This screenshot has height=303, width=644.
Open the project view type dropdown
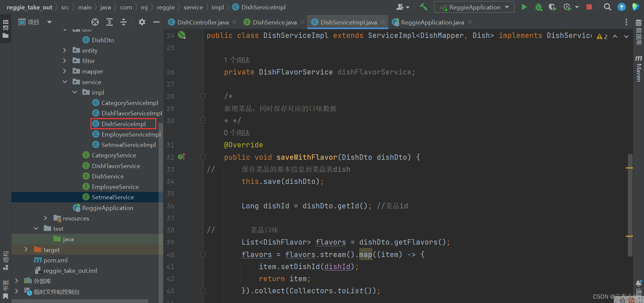(49, 22)
